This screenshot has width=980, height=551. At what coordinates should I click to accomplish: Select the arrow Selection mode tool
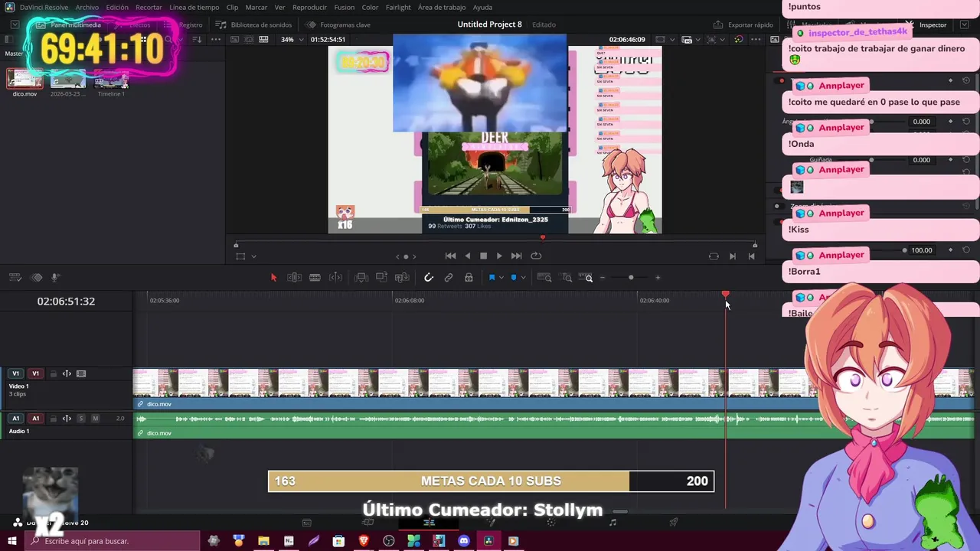(x=273, y=278)
